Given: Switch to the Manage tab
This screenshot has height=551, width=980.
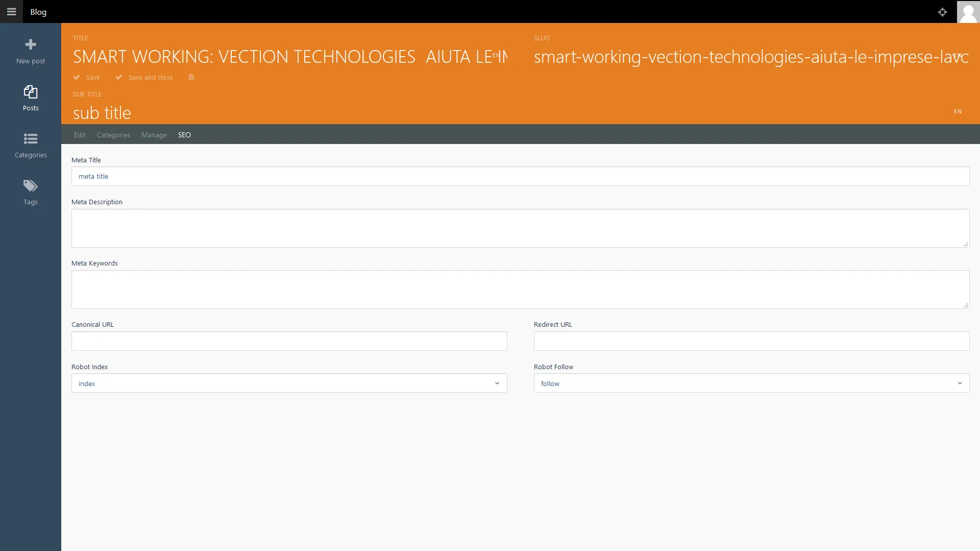Looking at the screenshot, I should [x=154, y=135].
